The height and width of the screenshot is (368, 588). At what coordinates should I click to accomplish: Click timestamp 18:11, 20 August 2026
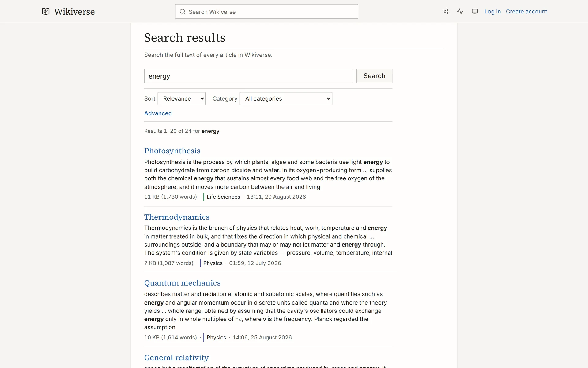pyautogui.click(x=276, y=197)
